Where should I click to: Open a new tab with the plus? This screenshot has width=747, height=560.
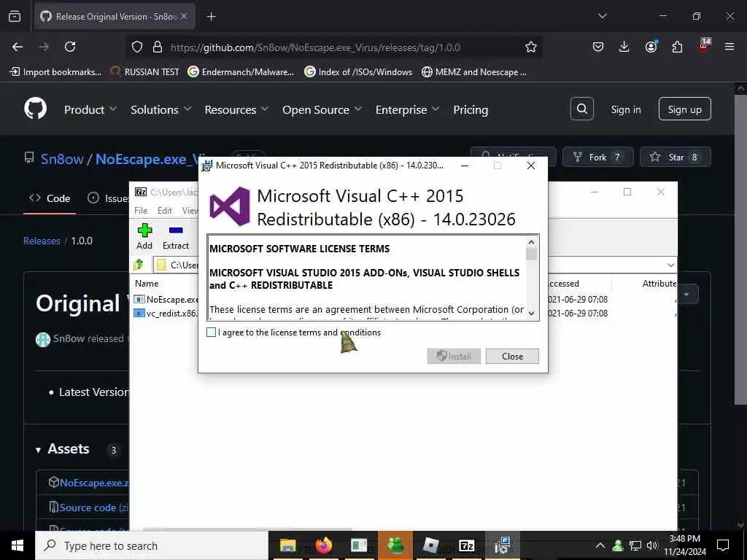211,17
